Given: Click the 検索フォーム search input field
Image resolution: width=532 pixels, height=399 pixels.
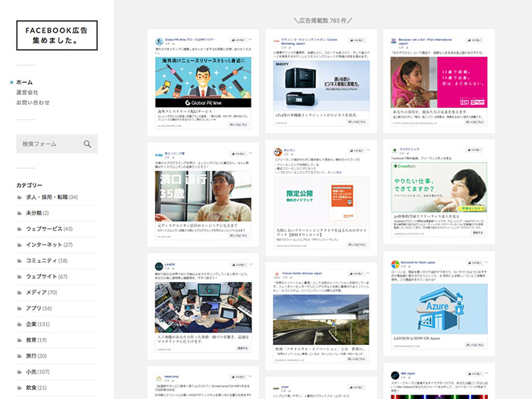Looking at the screenshot, I should (x=57, y=144).
